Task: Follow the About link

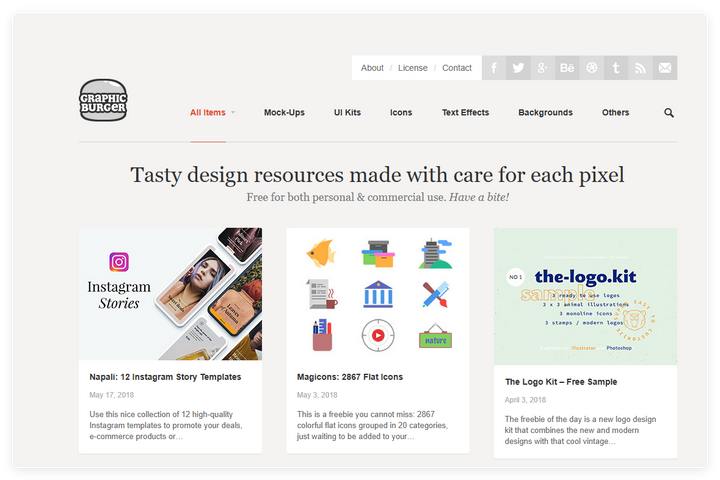Action: point(372,68)
